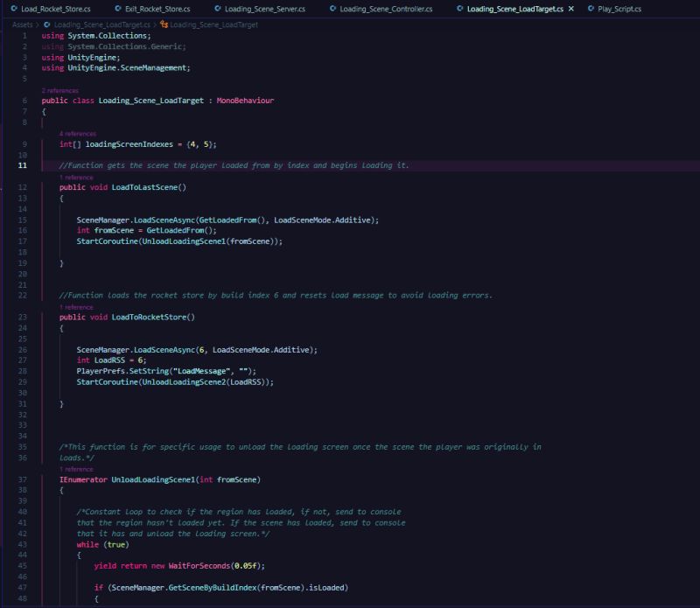Open the 1 reference above UnloadLoadingScene1
700x608 pixels.
coord(75,471)
